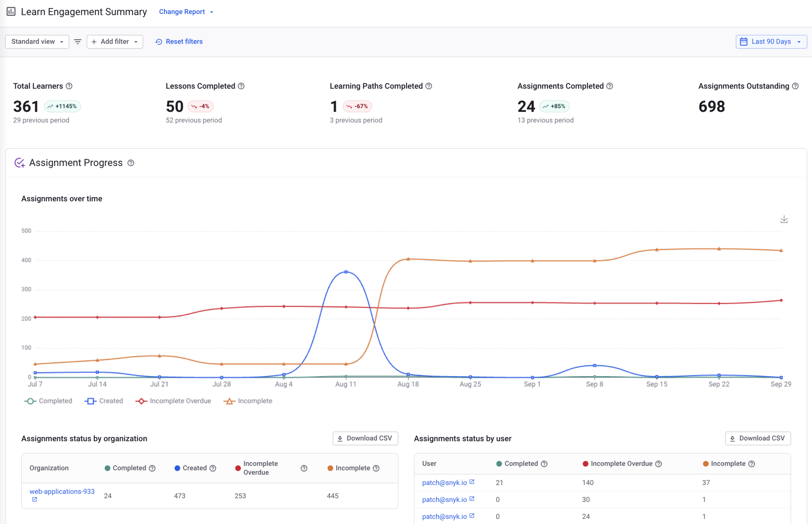Open the Last 90 Days date selector
The height and width of the screenshot is (524, 812).
coord(771,42)
